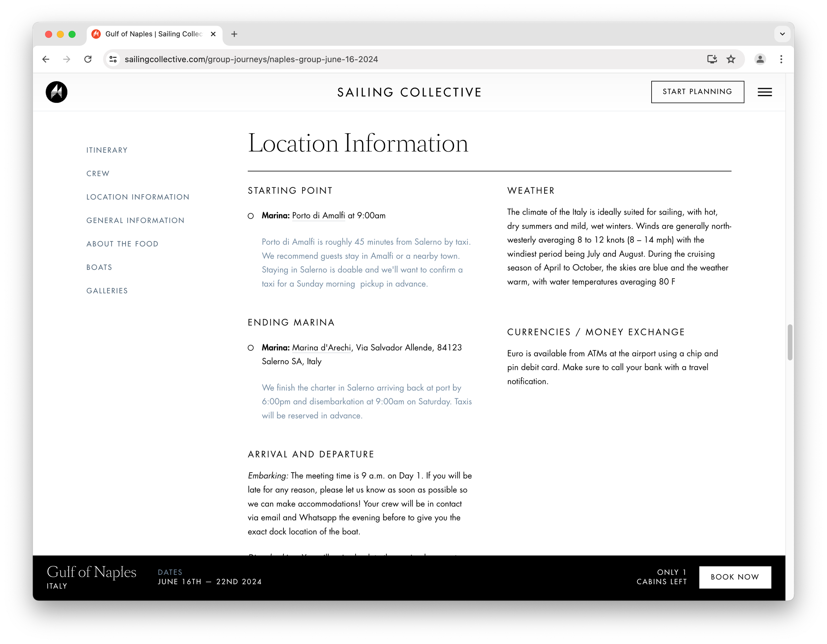Open the Chrome profile avatar
The image size is (827, 644).
tap(760, 59)
